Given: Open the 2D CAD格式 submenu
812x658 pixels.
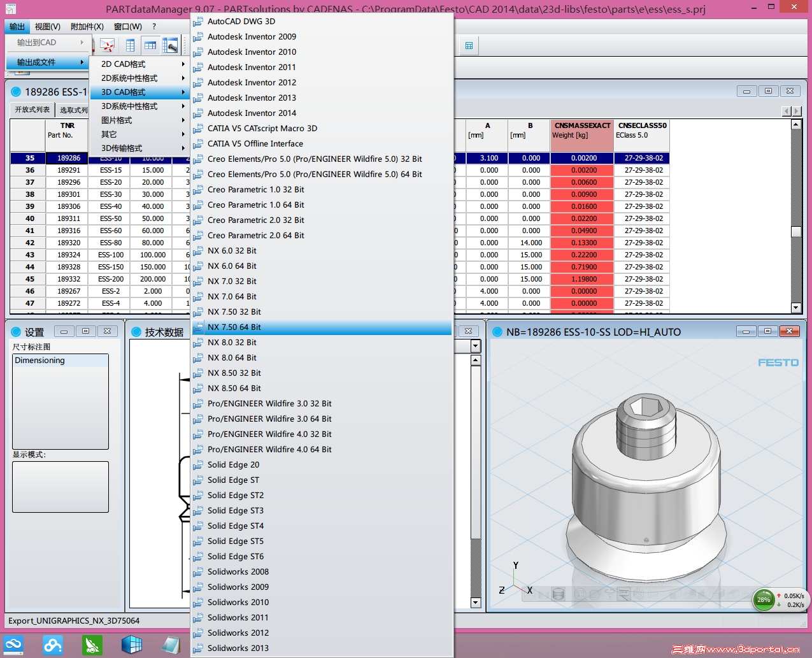Looking at the screenshot, I should pos(139,64).
